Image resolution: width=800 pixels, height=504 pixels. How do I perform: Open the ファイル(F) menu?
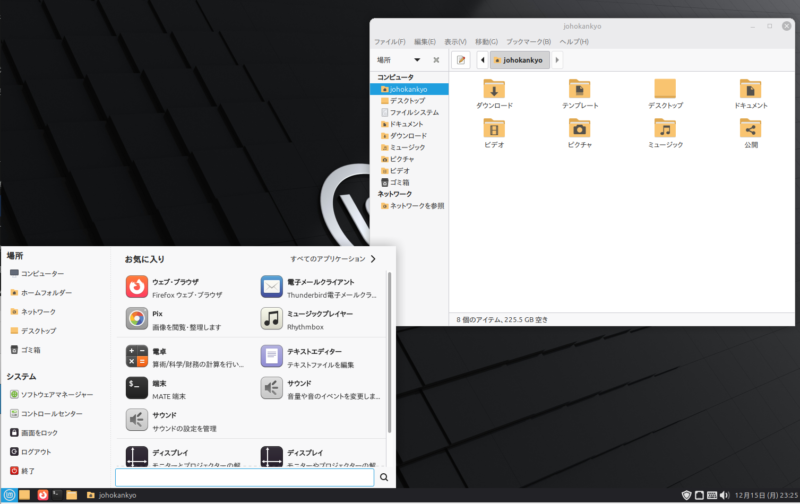point(389,42)
